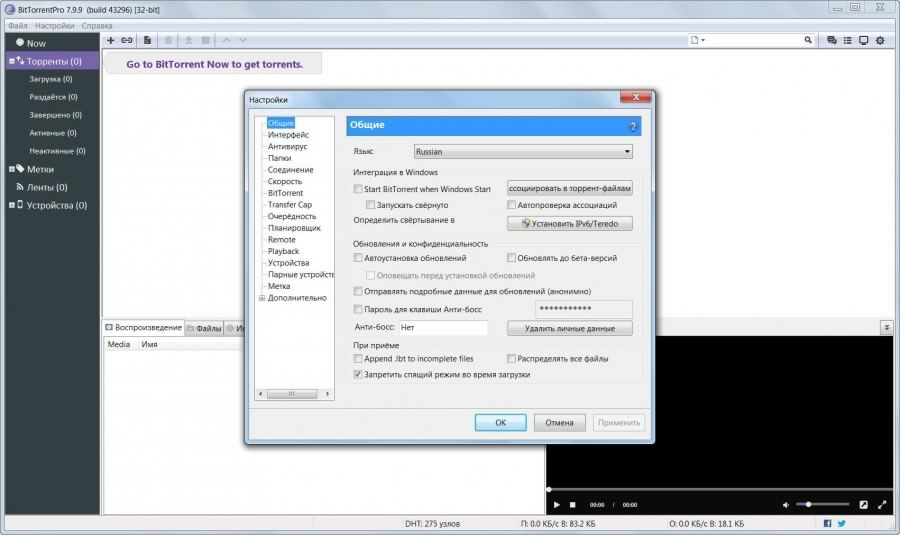Enable Start BitTorrent when Windows Start checkbox
The image size is (900, 535).
click(358, 189)
